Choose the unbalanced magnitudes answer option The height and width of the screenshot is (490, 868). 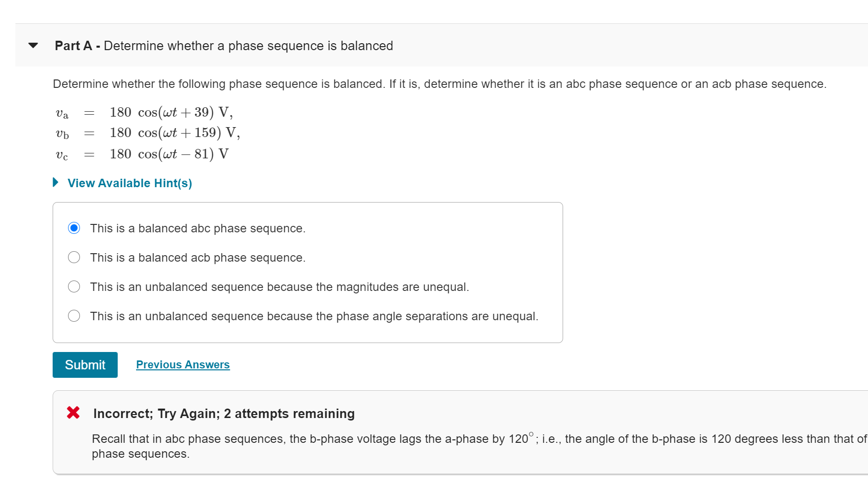coord(73,286)
